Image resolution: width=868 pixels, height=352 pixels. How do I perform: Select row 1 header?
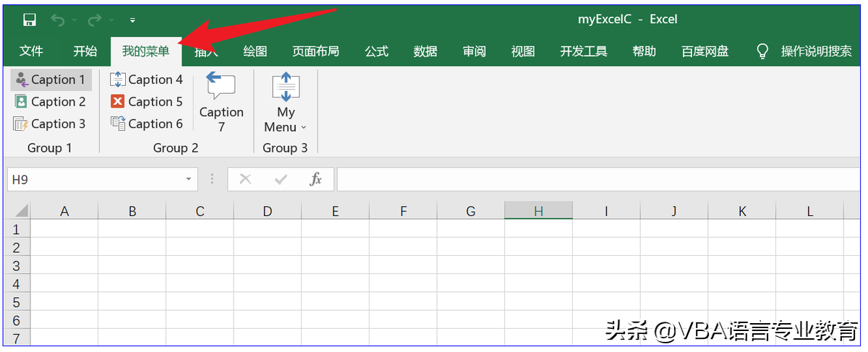coord(17,229)
